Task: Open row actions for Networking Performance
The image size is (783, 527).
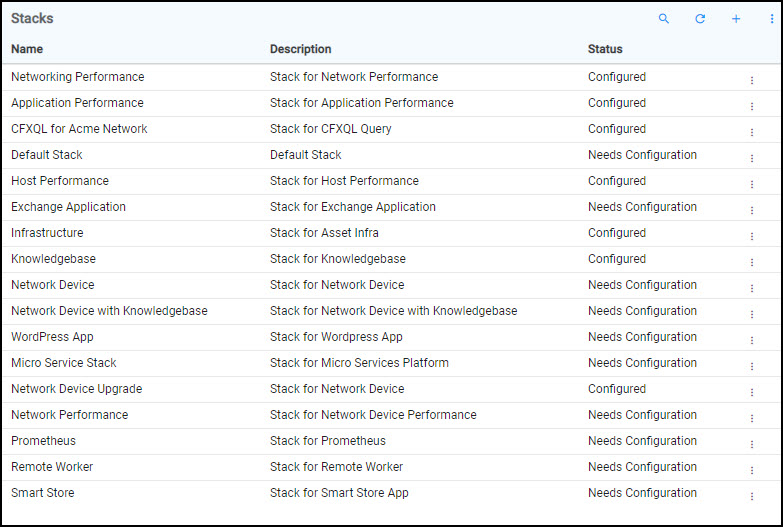Action: coord(751,80)
